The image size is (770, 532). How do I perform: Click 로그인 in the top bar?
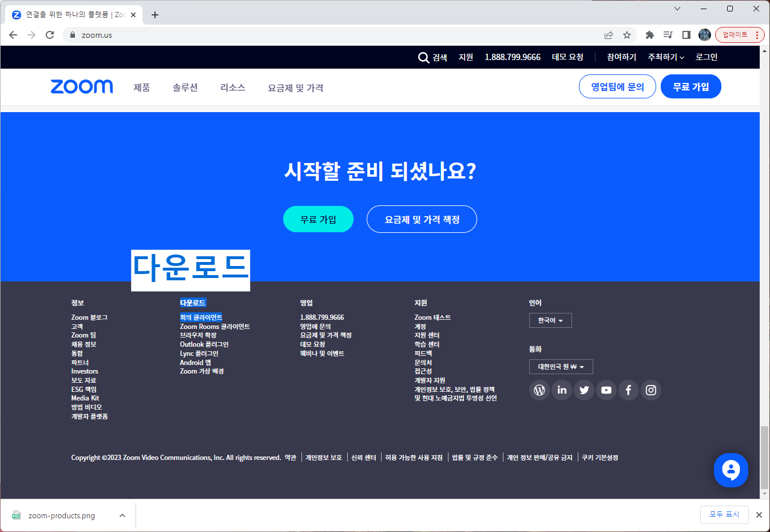(x=707, y=57)
